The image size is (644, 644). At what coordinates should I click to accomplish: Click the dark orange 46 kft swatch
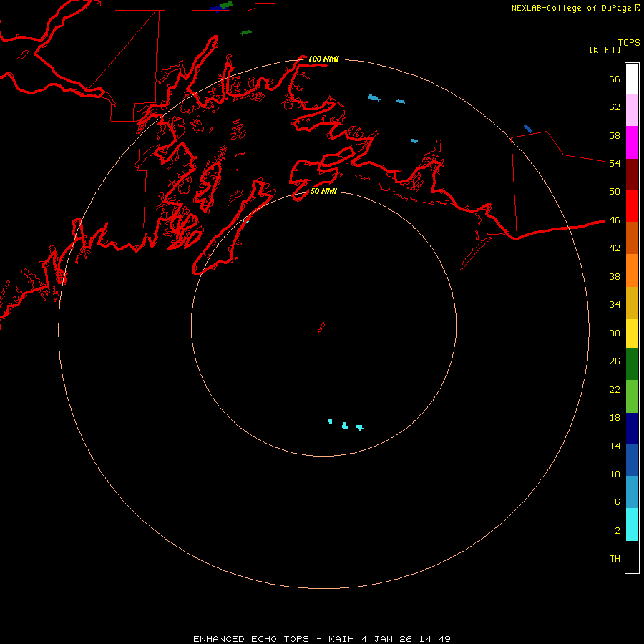[632, 238]
